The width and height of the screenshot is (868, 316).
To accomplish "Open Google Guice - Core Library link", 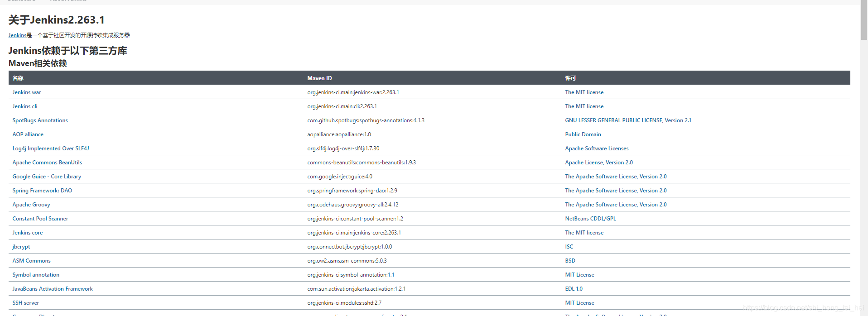I will pyautogui.click(x=47, y=177).
